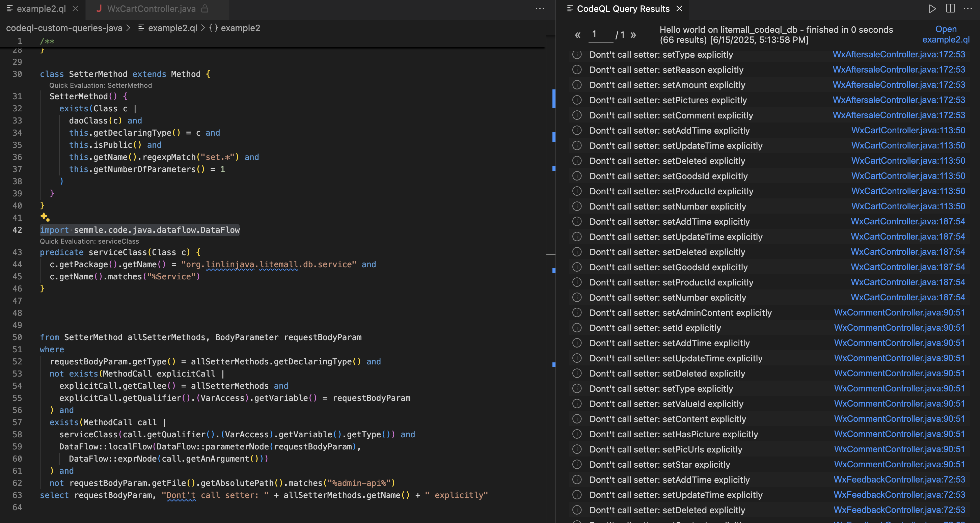Screen dimensions: 980x523
Task: Go to previous results page arrows
Action: (577, 35)
